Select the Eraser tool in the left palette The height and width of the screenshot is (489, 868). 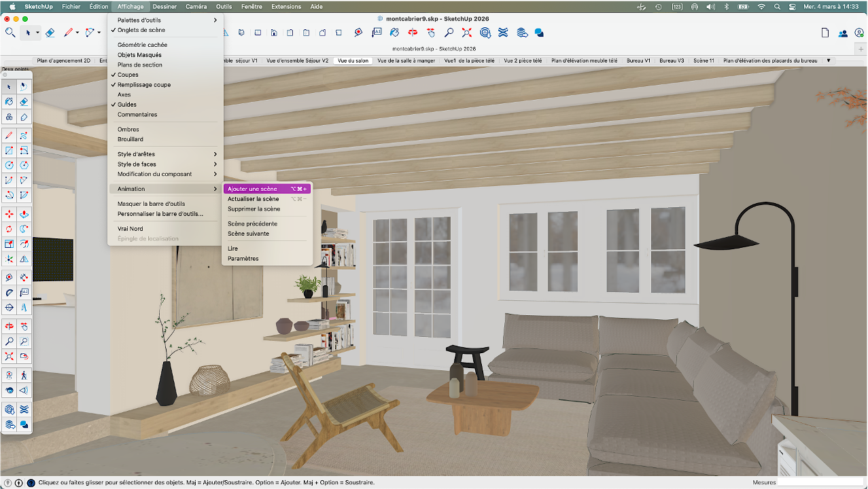(x=24, y=101)
